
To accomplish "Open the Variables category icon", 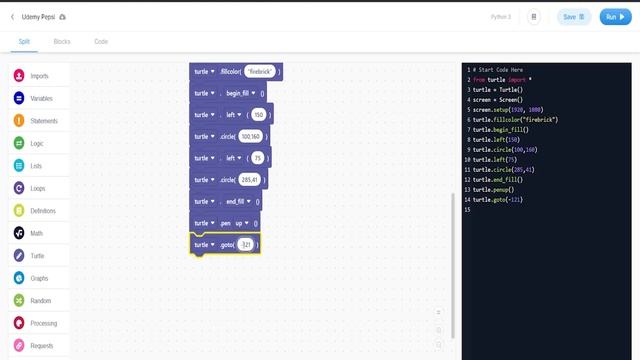I will point(19,98).
